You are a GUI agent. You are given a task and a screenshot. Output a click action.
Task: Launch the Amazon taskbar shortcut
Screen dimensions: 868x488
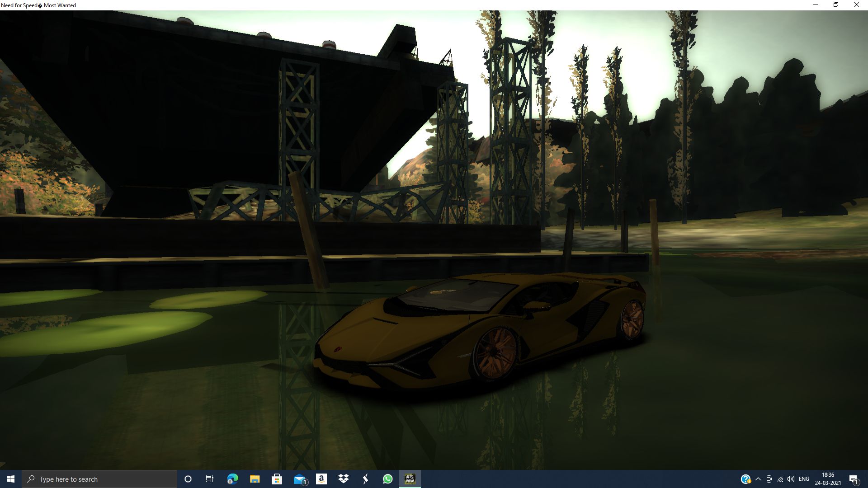pos(321,479)
